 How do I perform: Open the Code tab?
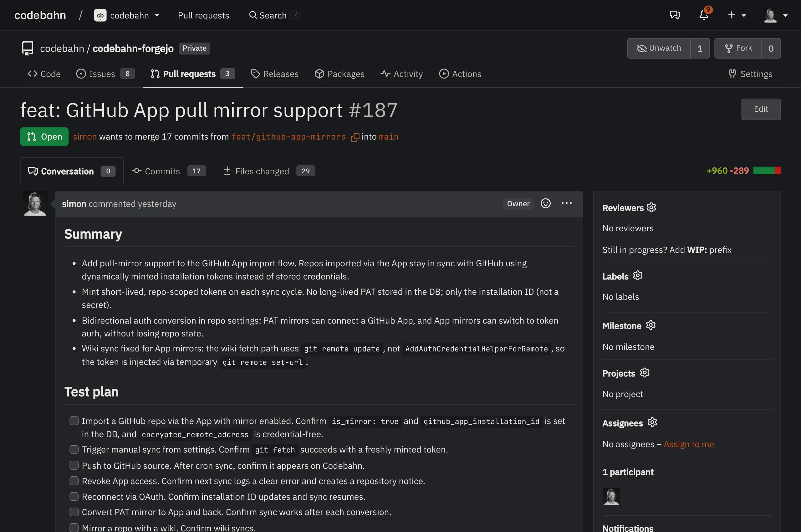pos(44,74)
